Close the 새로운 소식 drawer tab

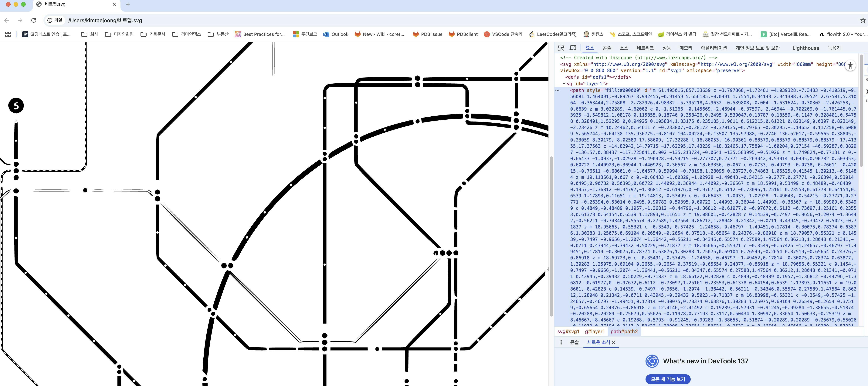[x=614, y=342]
